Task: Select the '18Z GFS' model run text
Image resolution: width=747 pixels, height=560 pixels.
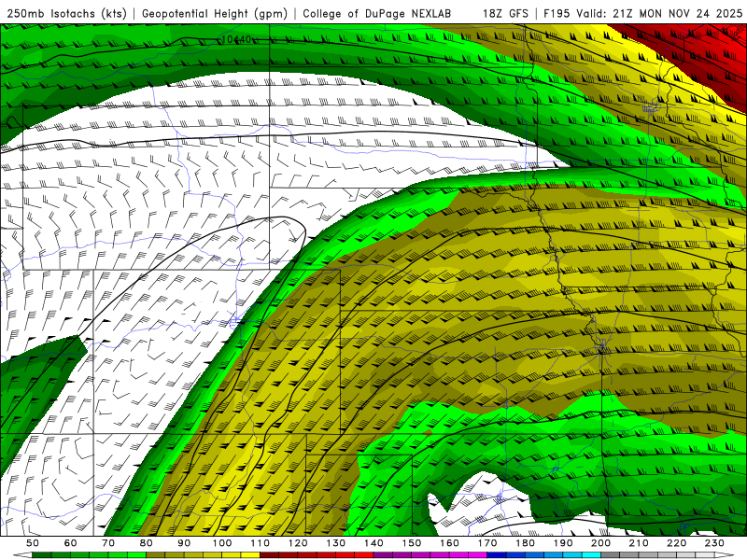Action: [505, 13]
